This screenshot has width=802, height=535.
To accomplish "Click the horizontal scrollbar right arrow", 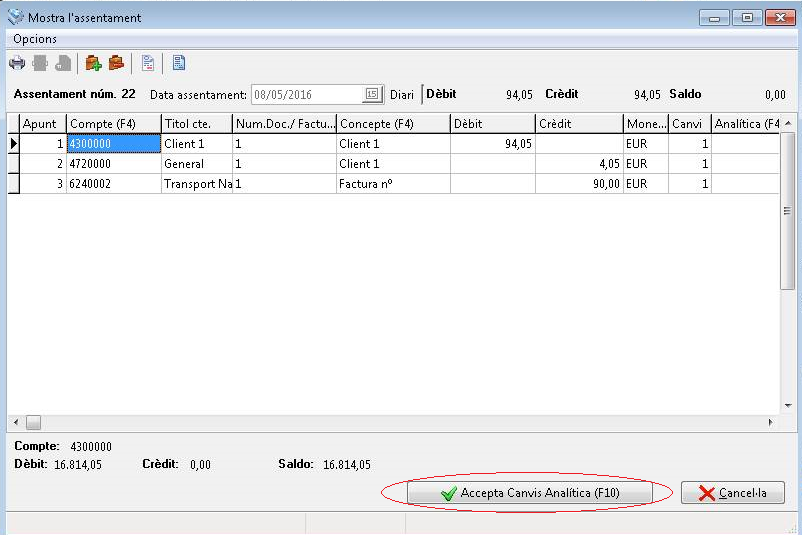I will pyautogui.click(x=770, y=422).
